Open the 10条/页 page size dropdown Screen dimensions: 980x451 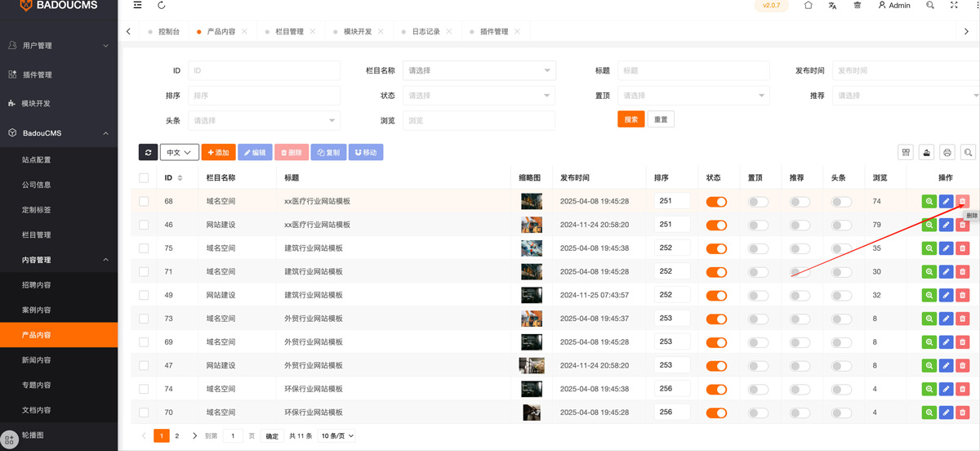coord(337,436)
